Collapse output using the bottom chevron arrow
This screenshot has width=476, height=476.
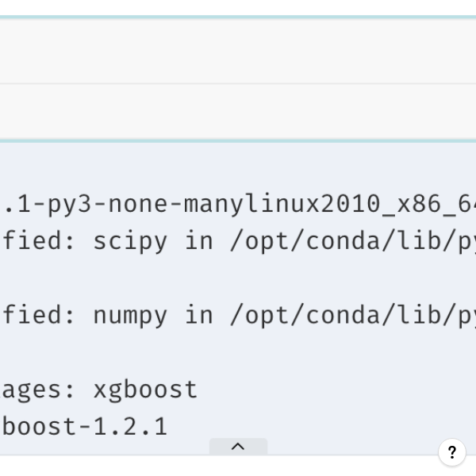pyautogui.click(x=238, y=446)
